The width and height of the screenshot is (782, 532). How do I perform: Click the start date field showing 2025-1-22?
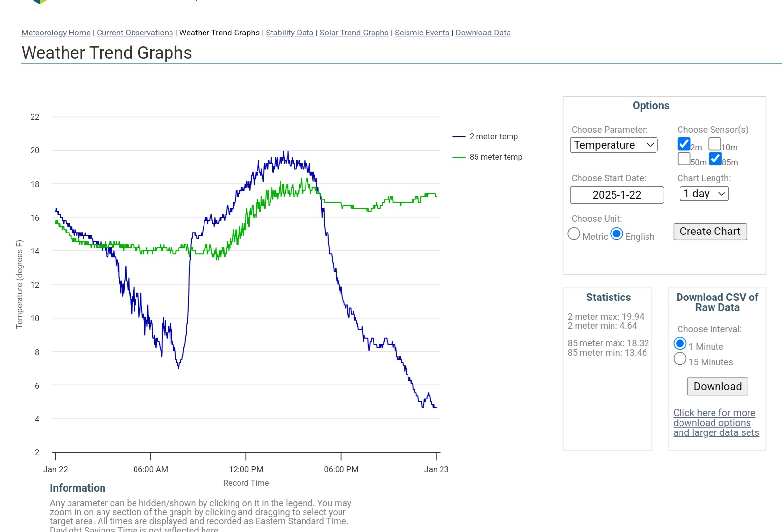617,195
